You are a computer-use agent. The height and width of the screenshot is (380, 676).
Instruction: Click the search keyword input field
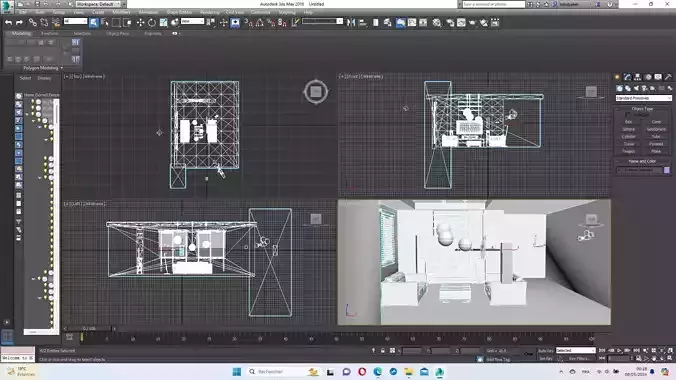tap(494, 4)
